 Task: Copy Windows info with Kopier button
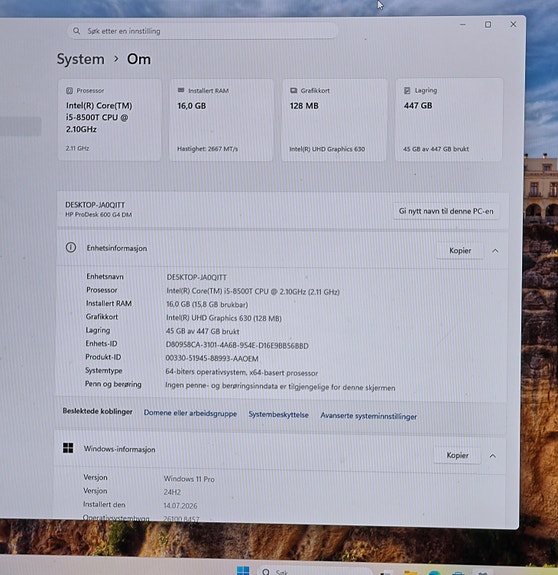tap(457, 455)
